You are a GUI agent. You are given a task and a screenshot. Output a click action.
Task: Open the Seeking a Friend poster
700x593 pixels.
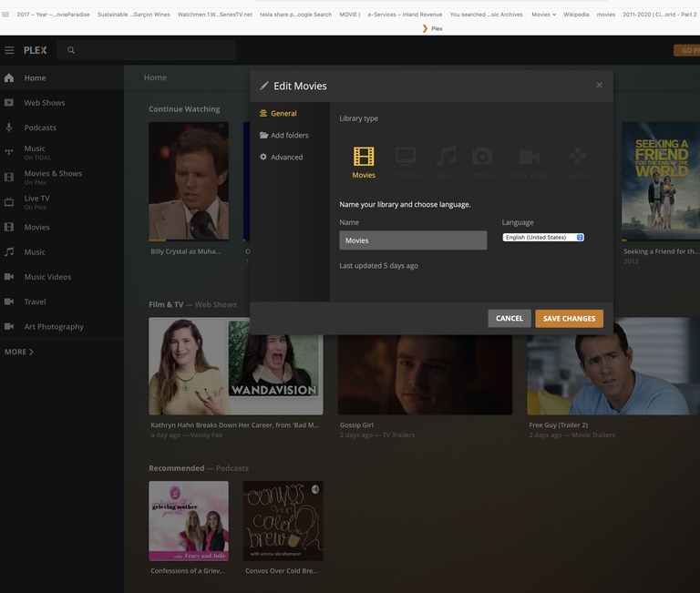point(661,181)
